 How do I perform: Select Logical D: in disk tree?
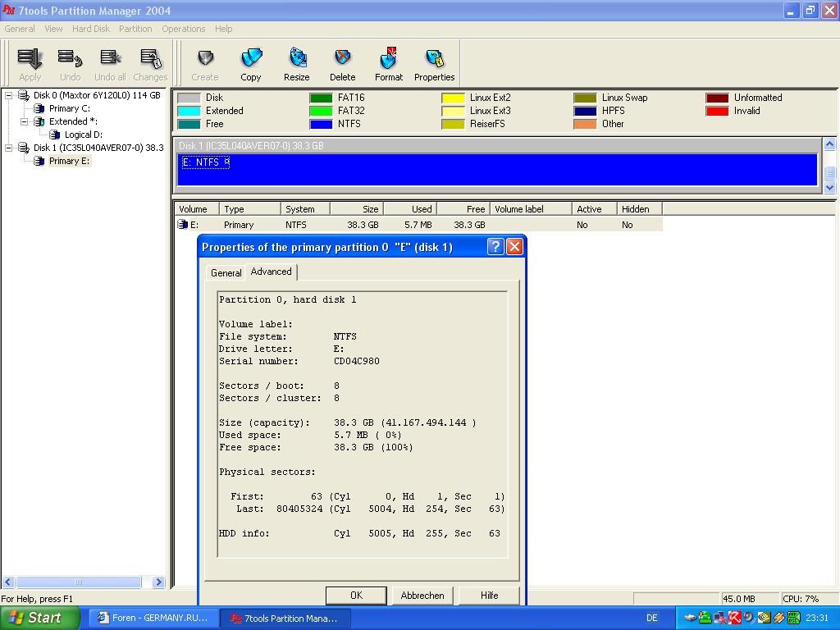(84, 135)
